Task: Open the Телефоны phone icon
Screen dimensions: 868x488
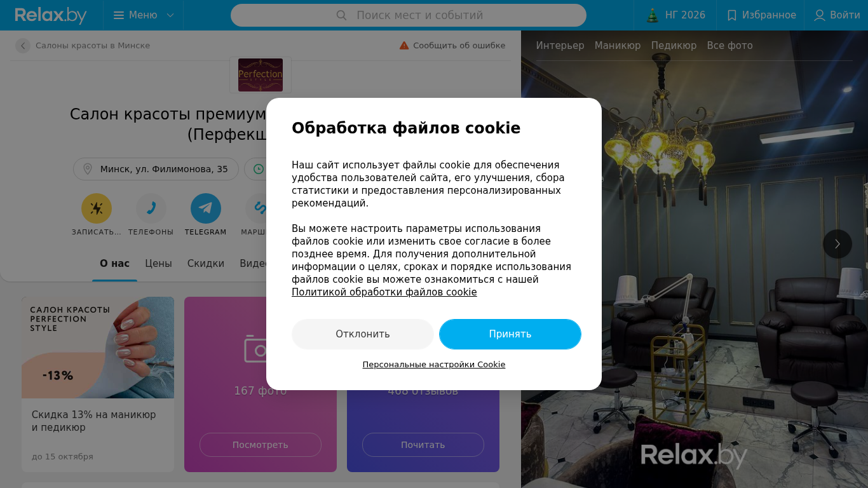Action: (x=151, y=208)
